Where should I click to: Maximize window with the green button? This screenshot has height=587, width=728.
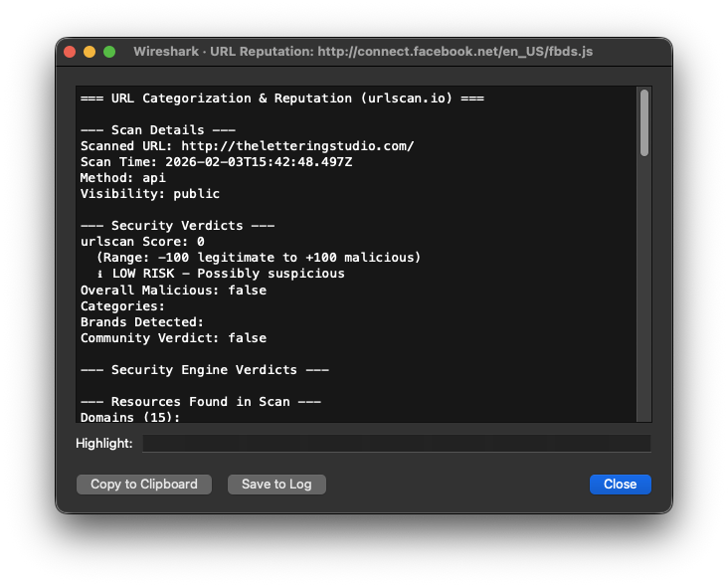click(x=109, y=52)
